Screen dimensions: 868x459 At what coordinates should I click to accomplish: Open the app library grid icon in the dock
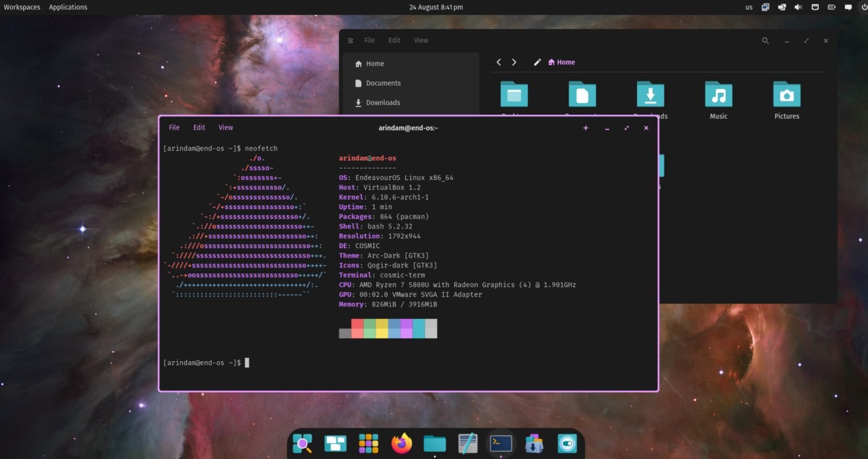[368, 444]
